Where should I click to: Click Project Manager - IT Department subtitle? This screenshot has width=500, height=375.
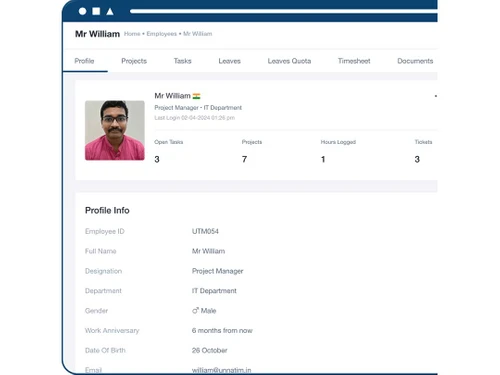click(x=198, y=108)
